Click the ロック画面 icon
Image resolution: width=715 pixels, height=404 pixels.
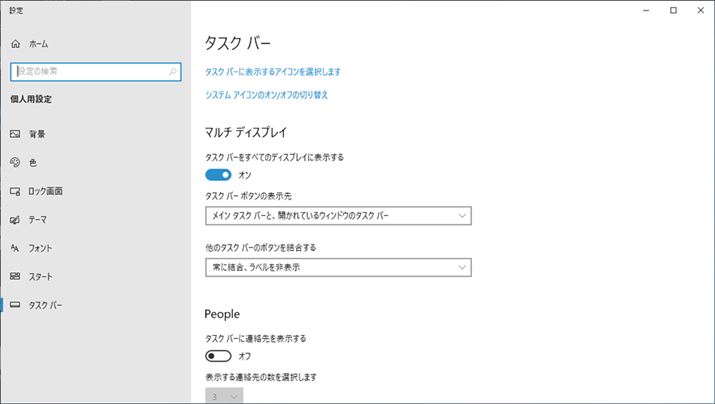pyautogui.click(x=15, y=191)
